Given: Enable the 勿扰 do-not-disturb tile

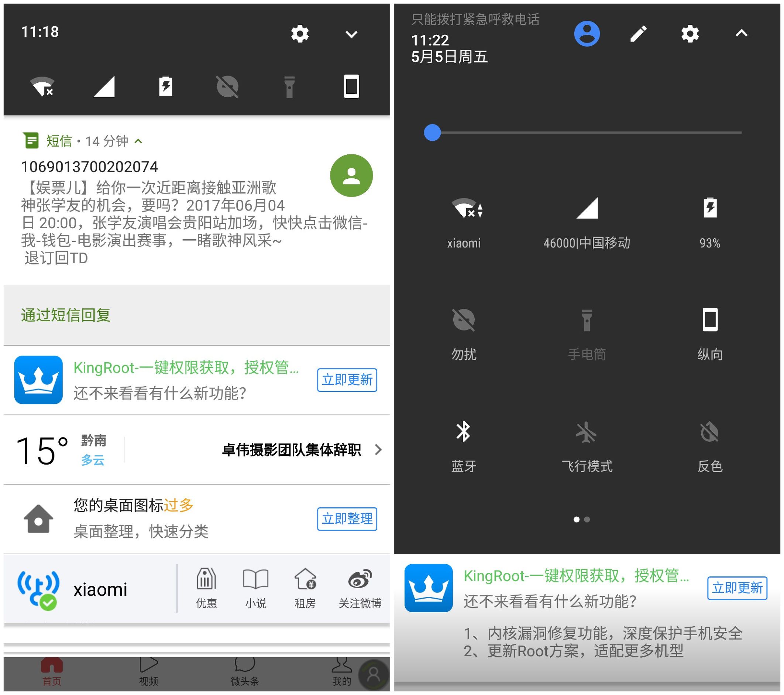Looking at the screenshot, I should [463, 320].
